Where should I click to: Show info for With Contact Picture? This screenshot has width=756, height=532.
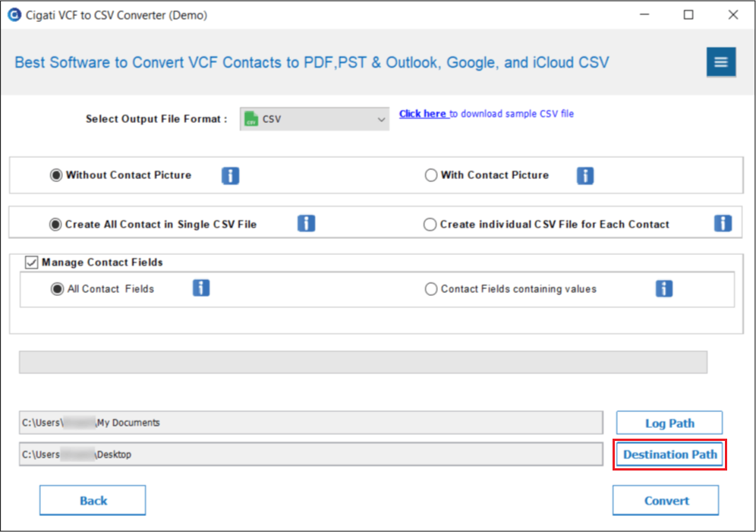[585, 175]
